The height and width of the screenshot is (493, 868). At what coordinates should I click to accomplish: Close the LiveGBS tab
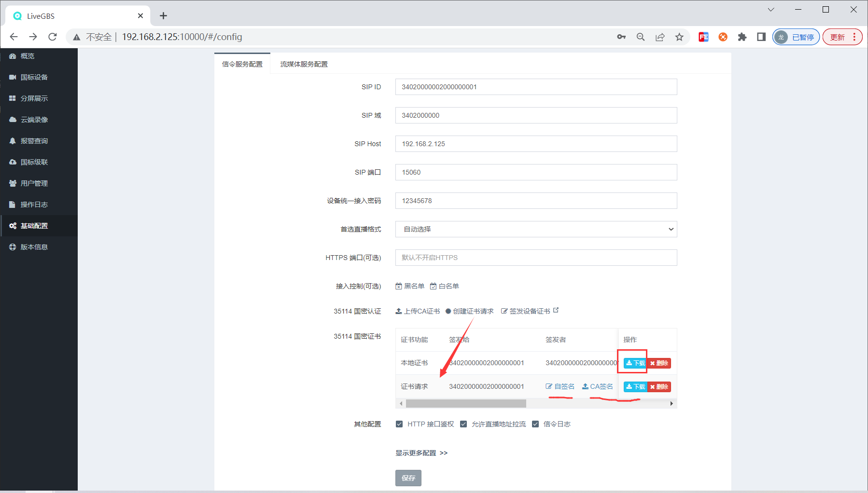pyautogui.click(x=140, y=16)
